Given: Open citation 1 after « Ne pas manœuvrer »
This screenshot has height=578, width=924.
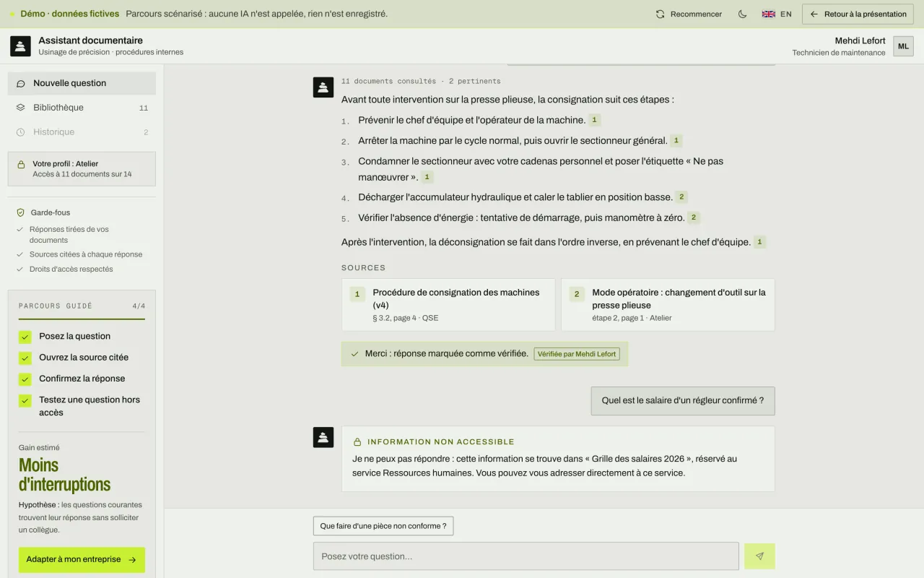Looking at the screenshot, I should tap(427, 177).
